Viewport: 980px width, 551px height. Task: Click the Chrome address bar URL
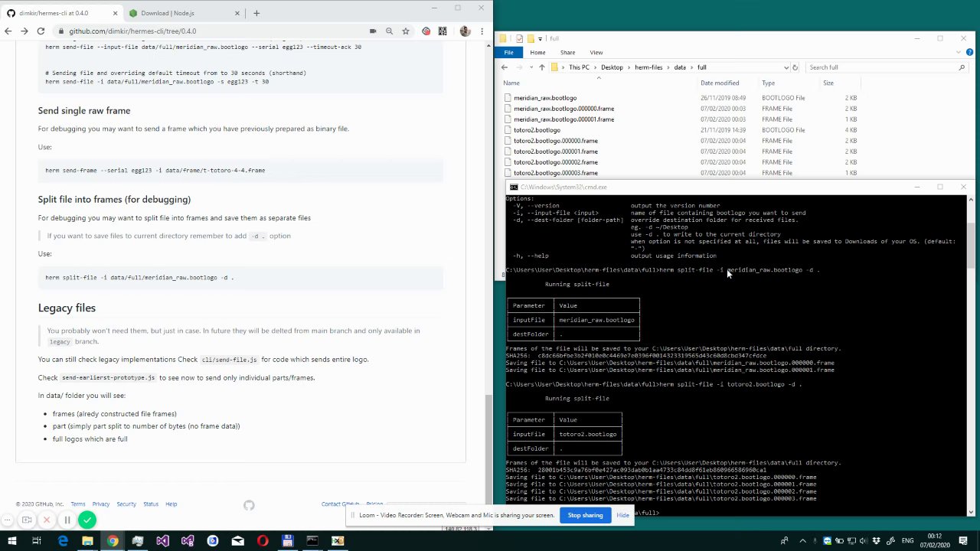(x=132, y=31)
